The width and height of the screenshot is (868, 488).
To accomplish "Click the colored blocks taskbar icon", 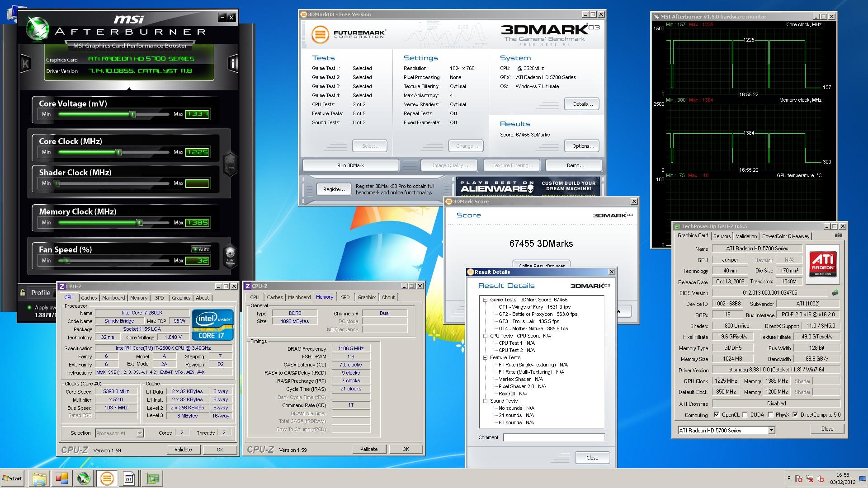I will pyautogui.click(x=61, y=478).
